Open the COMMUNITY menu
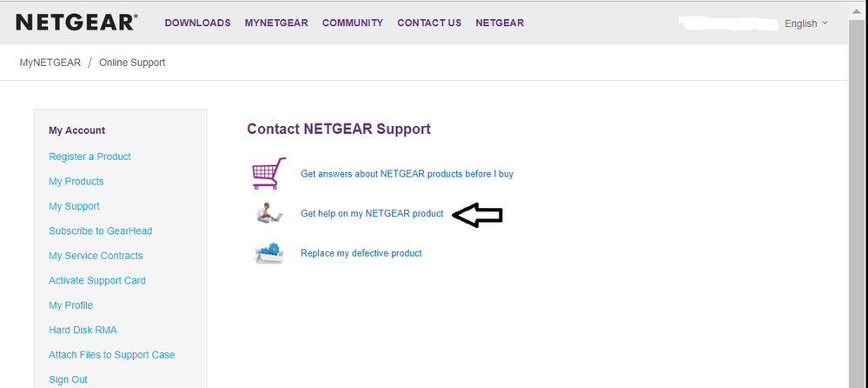The width and height of the screenshot is (868, 388). pyautogui.click(x=353, y=23)
